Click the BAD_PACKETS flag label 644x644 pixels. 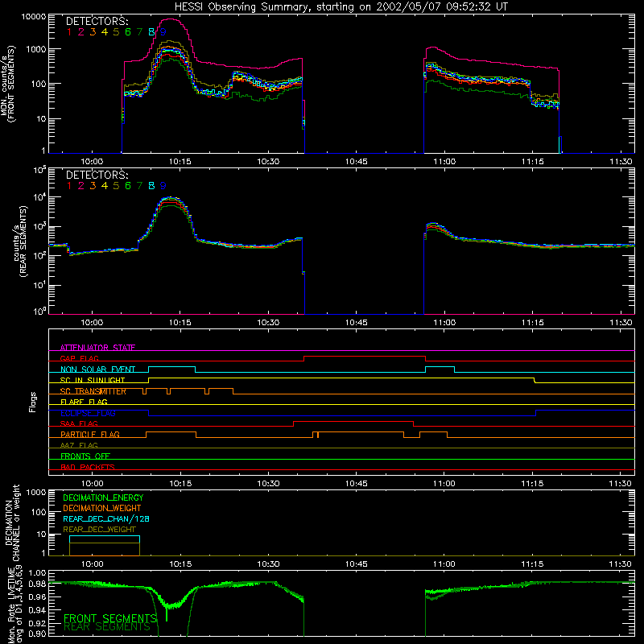point(88,467)
